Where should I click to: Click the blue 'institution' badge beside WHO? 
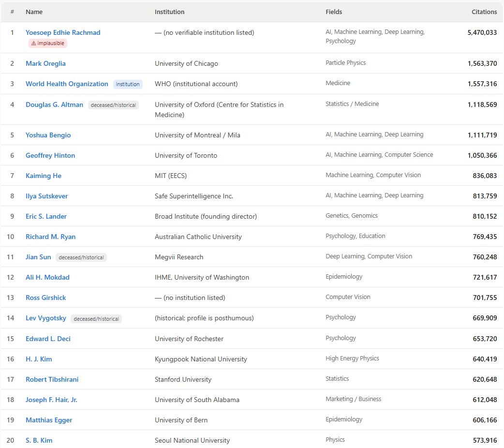128,84
